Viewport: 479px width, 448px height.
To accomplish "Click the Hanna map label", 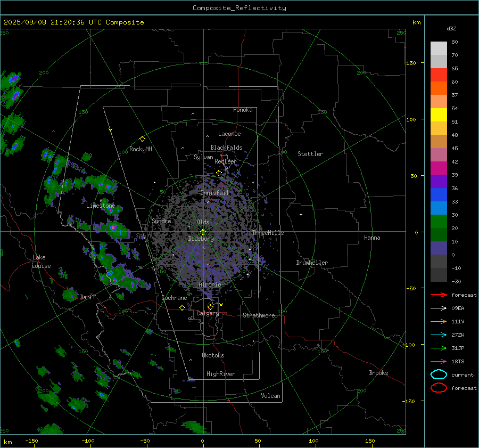I will click(372, 238).
